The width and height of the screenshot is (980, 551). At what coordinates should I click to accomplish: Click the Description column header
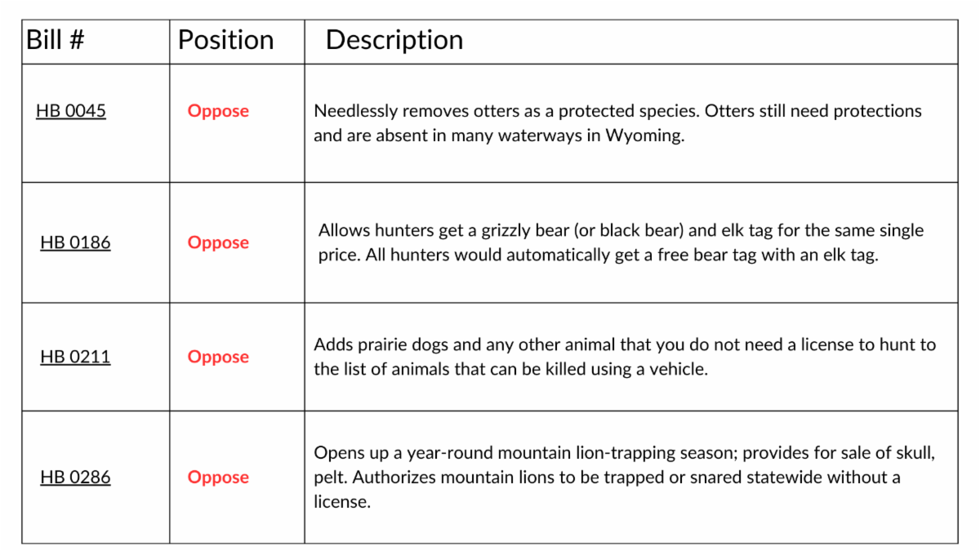(x=394, y=40)
